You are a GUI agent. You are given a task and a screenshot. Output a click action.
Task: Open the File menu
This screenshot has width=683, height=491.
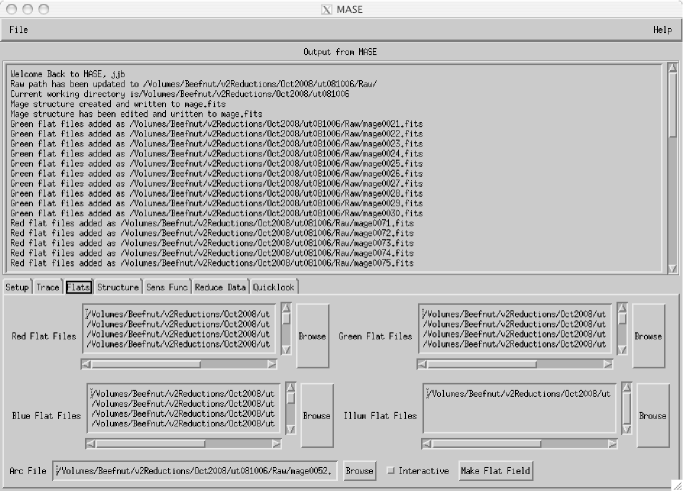(x=18, y=30)
